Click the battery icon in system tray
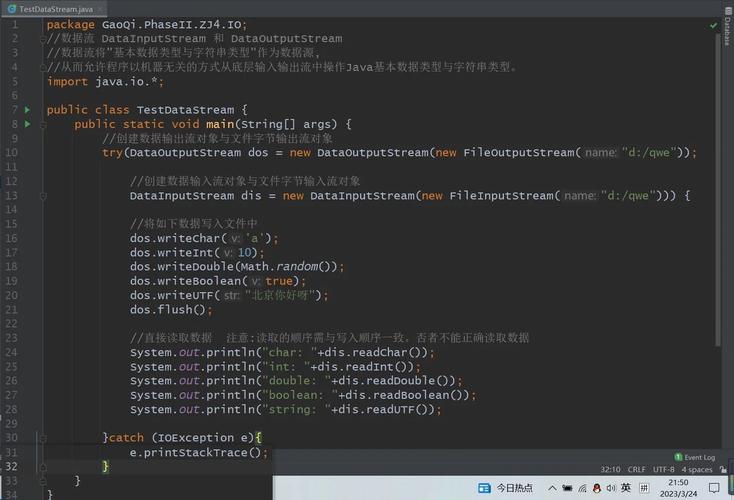 tap(567, 488)
